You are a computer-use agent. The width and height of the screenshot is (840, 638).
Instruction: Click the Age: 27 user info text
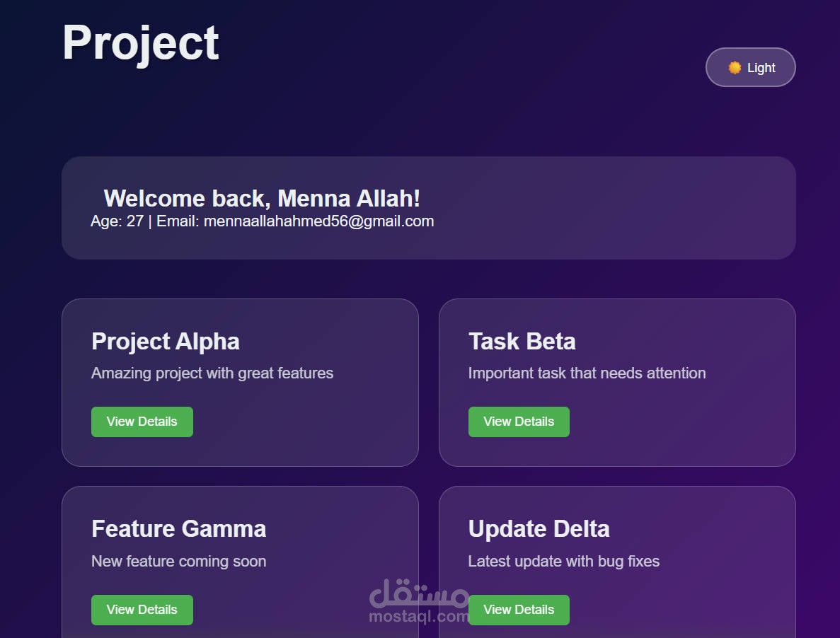(117, 221)
